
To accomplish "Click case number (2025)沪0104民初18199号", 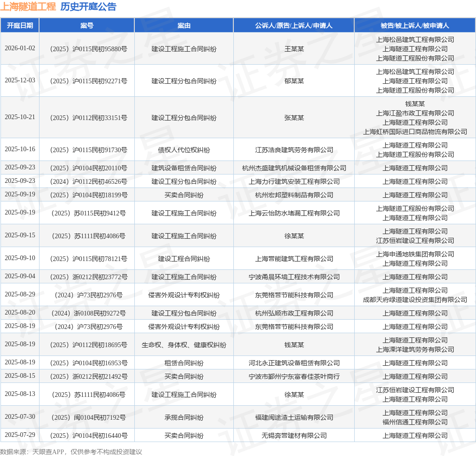I will coord(88,195).
